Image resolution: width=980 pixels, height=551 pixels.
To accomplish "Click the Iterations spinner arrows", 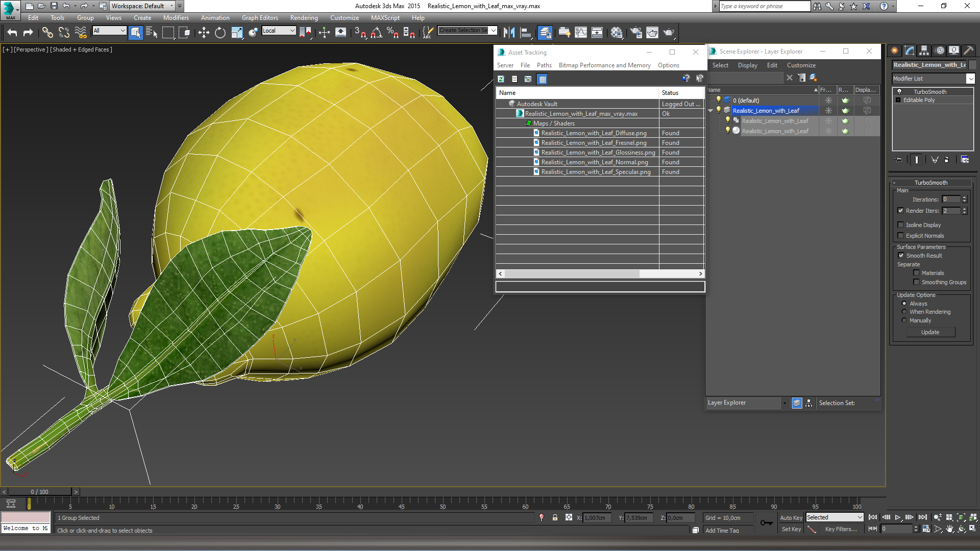I will (964, 199).
